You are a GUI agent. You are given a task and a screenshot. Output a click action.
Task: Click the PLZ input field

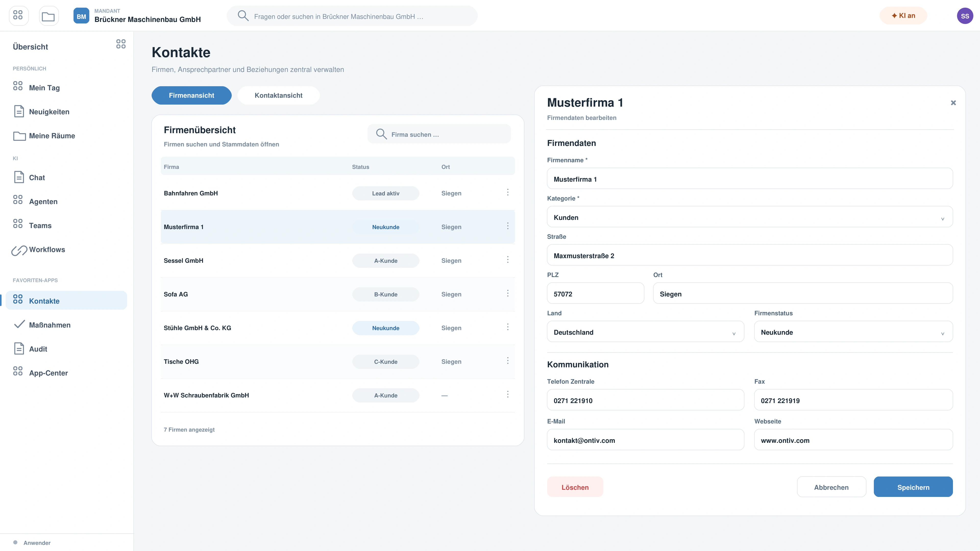[595, 294]
